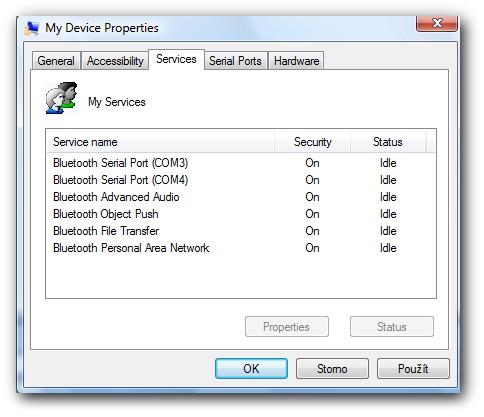Sort by Service name column header
The width and height of the screenshot is (484, 417).
coord(160,142)
